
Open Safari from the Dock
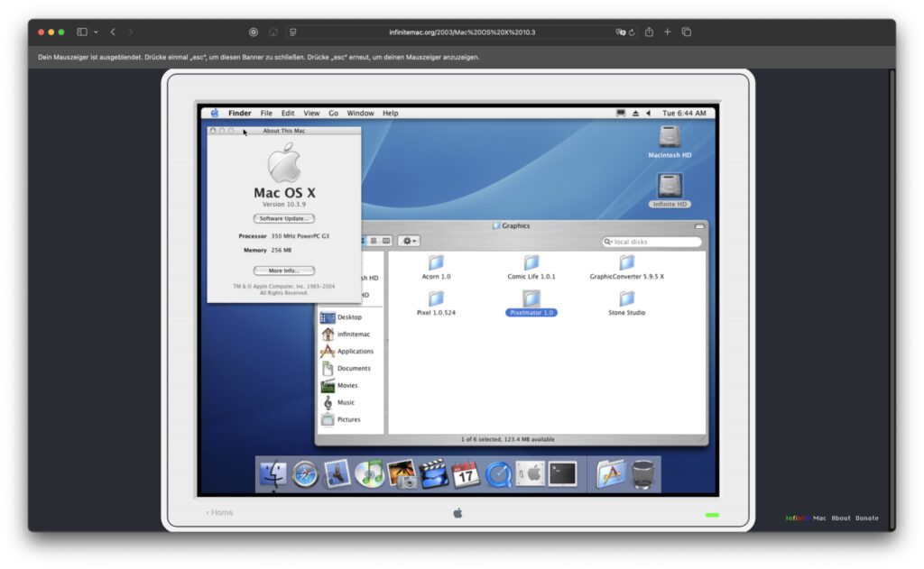click(305, 473)
